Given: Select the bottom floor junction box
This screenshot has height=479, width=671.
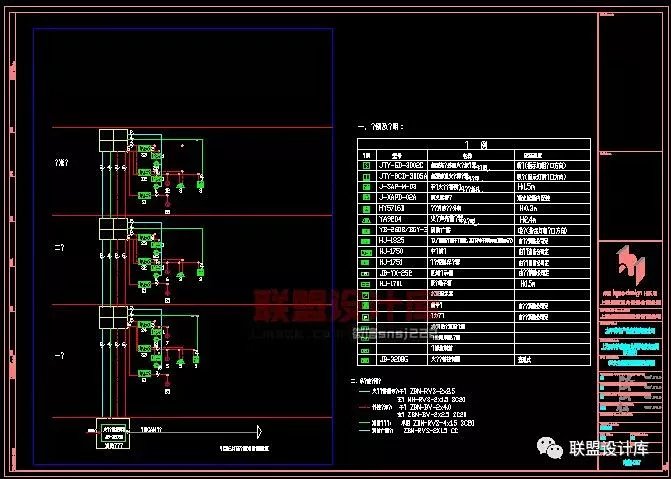Looking at the screenshot, I should tap(112, 317).
